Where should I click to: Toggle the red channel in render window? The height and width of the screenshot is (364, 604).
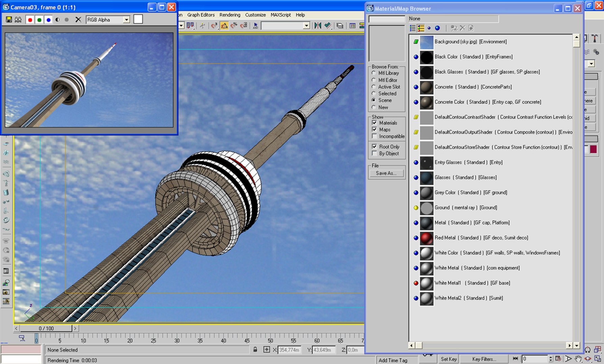tap(30, 20)
